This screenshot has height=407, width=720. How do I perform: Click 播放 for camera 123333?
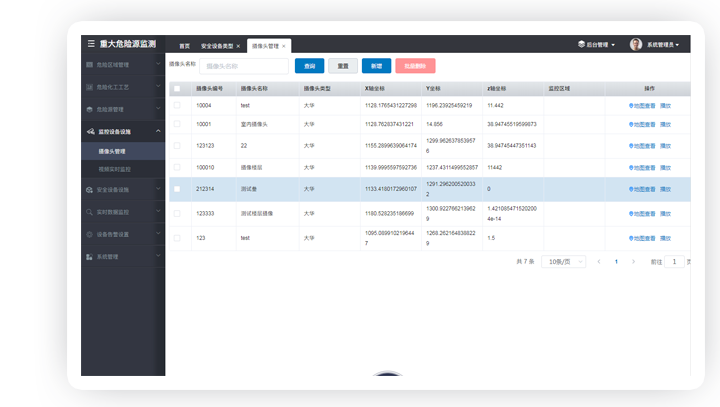pos(665,214)
